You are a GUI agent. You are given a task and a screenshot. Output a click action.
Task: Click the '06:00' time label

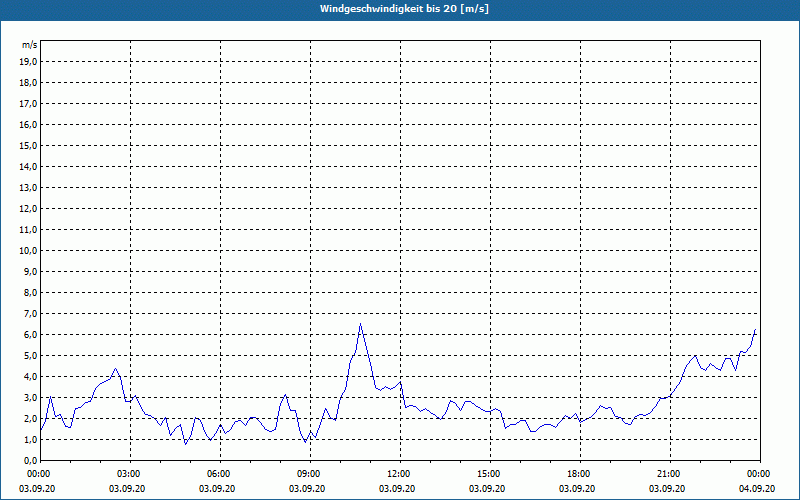[220, 474]
